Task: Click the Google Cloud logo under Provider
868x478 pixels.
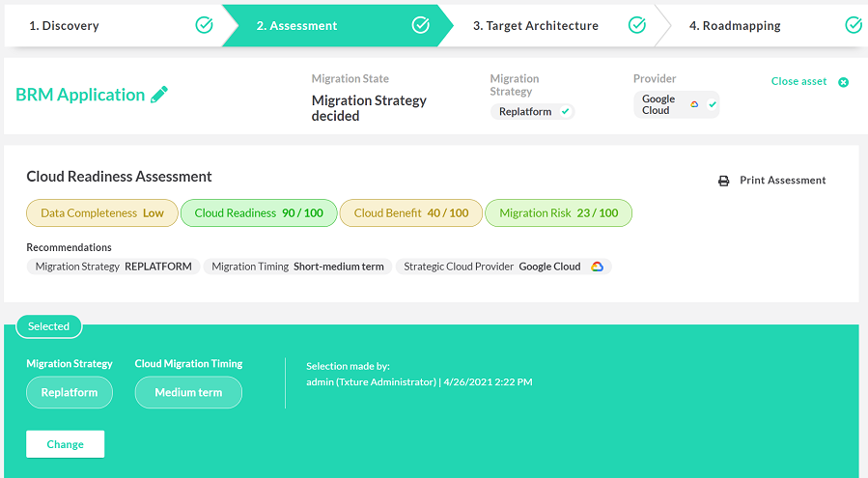Action: click(x=694, y=104)
